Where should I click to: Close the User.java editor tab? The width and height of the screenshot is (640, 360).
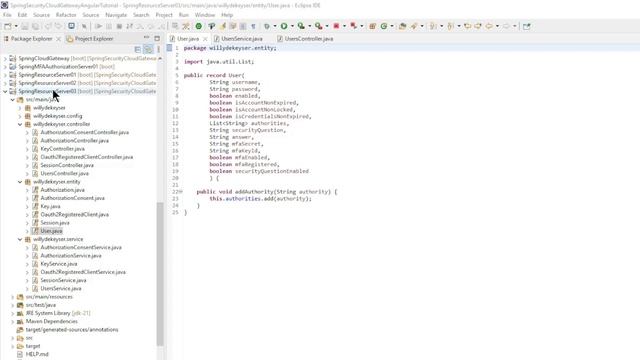coord(205,39)
